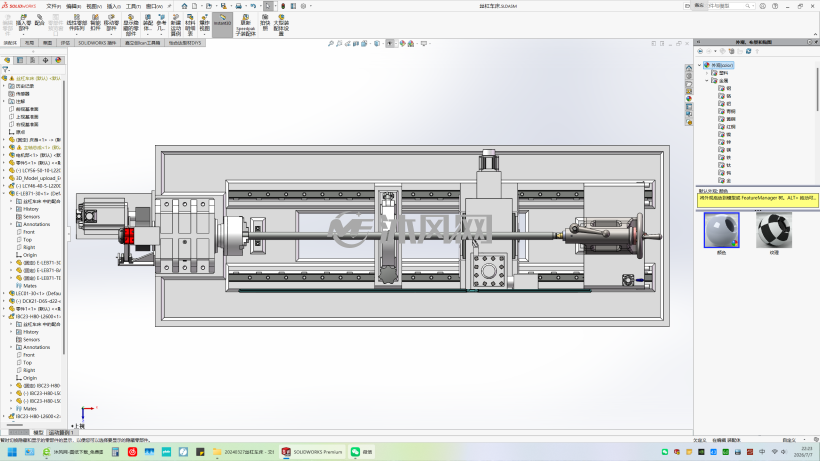
Task: Click the Rebuild traffic-light icon
Action: coord(282,6)
